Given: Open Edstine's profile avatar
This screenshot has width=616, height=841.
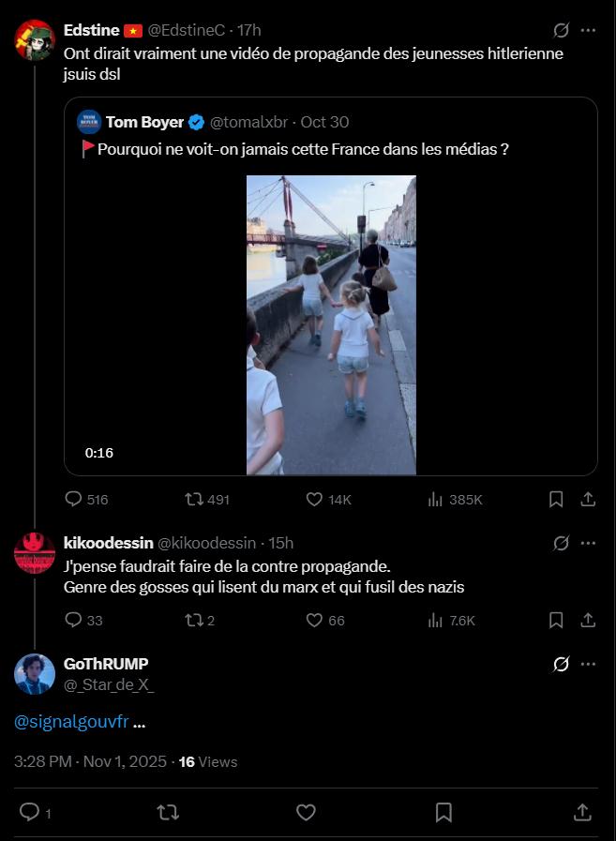Looking at the screenshot, I should coord(35,38).
